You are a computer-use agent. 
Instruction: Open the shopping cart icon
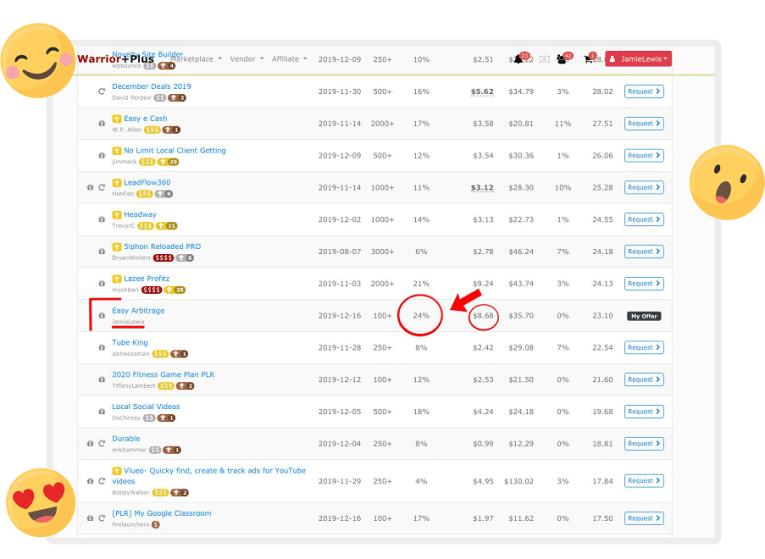click(x=588, y=60)
